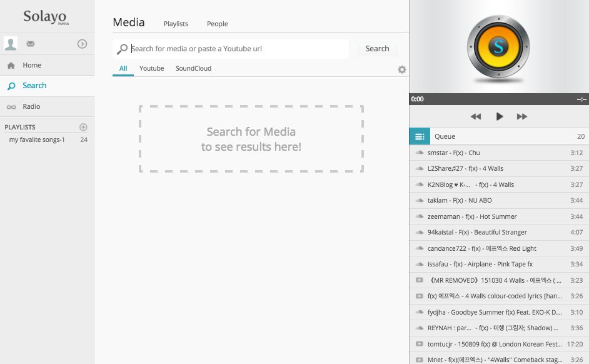
Task: Play 4 Walls colour-coded lyrics video
Action: pyautogui.click(x=499, y=296)
